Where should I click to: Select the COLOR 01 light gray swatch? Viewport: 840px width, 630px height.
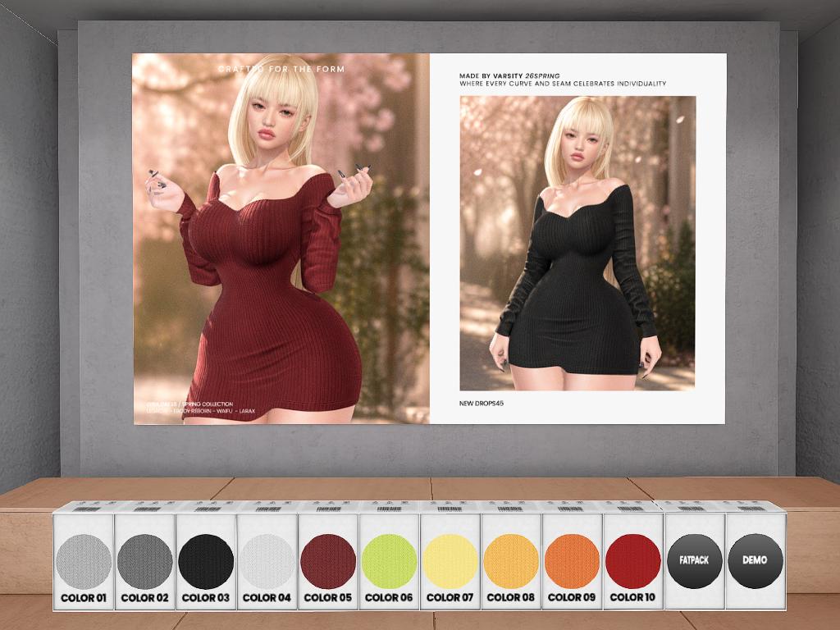(84, 561)
